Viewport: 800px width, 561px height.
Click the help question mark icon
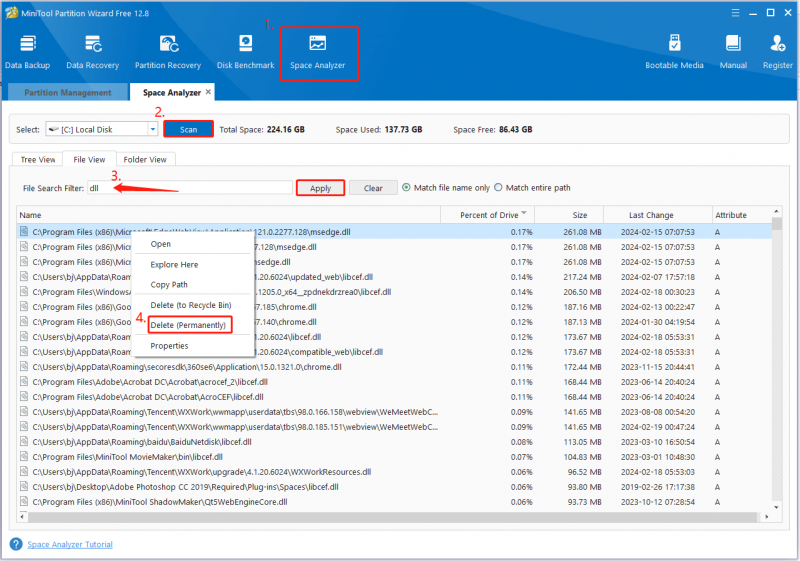point(16,544)
